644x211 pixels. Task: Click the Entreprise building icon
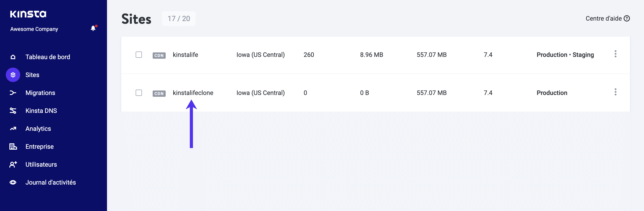point(13,146)
